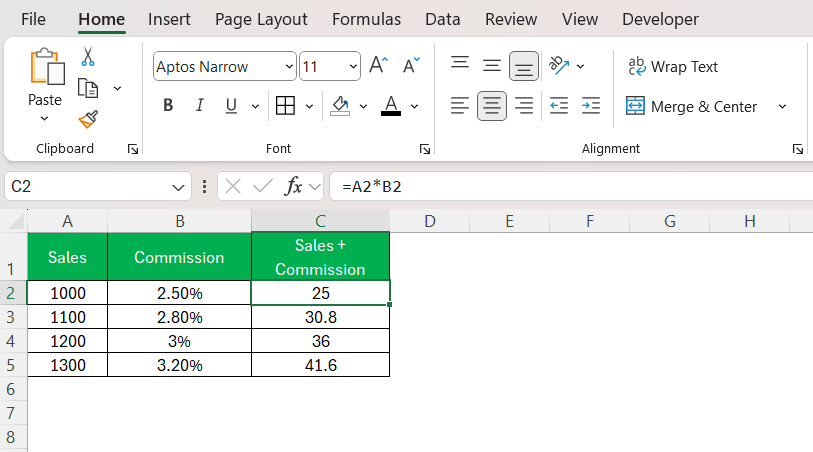
Task: Center text horizontally in the cell
Action: pyautogui.click(x=492, y=106)
